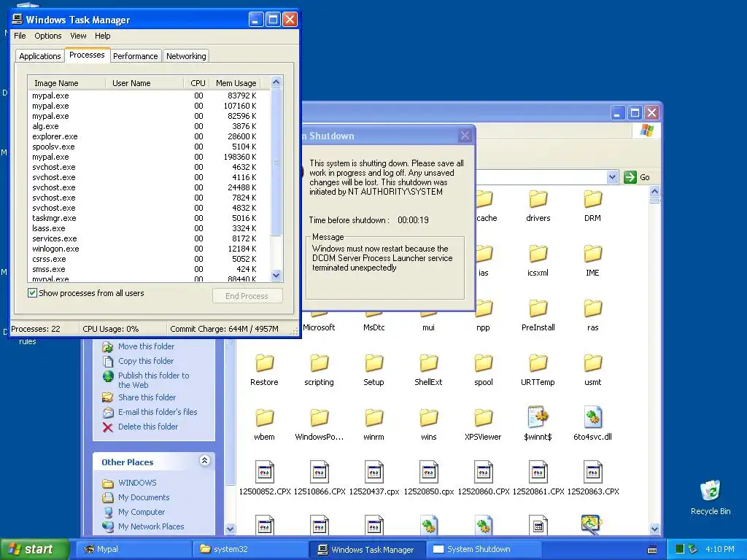Go to My Network Places link
This screenshot has width=747, height=560.
[x=151, y=526]
